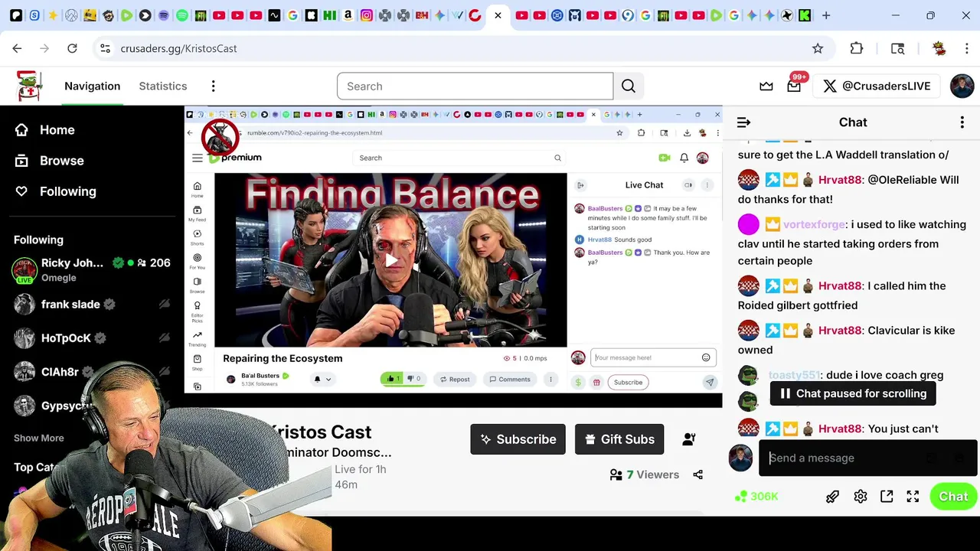Click the browser address bar URL
This screenshot has width=980, height=551.
[x=178, y=48]
